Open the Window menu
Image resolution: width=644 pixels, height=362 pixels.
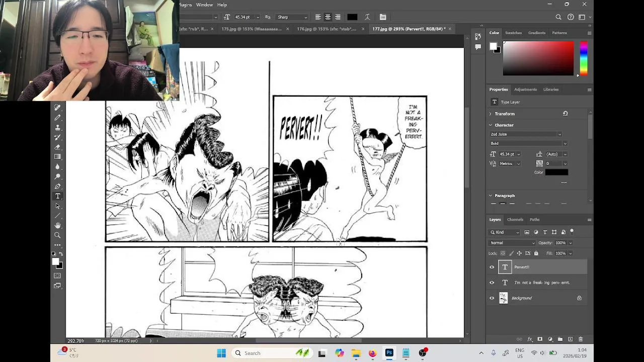pyautogui.click(x=204, y=5)
